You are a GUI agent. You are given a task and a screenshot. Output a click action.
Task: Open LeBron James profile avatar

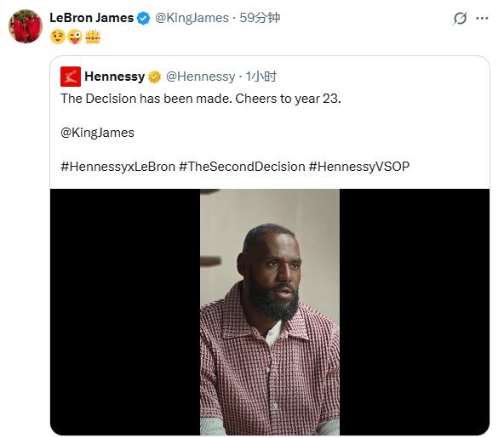pyautogui.click(x=26, y=26)
